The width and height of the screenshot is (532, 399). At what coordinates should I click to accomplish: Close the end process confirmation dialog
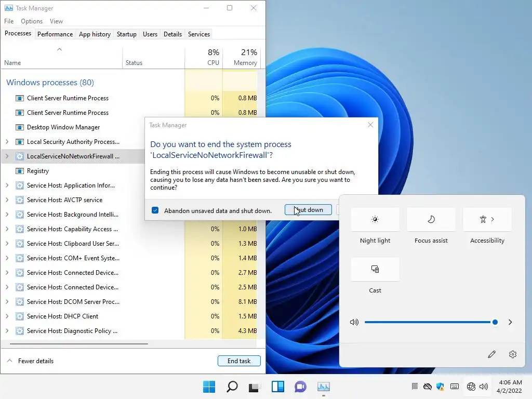(370, 125)
